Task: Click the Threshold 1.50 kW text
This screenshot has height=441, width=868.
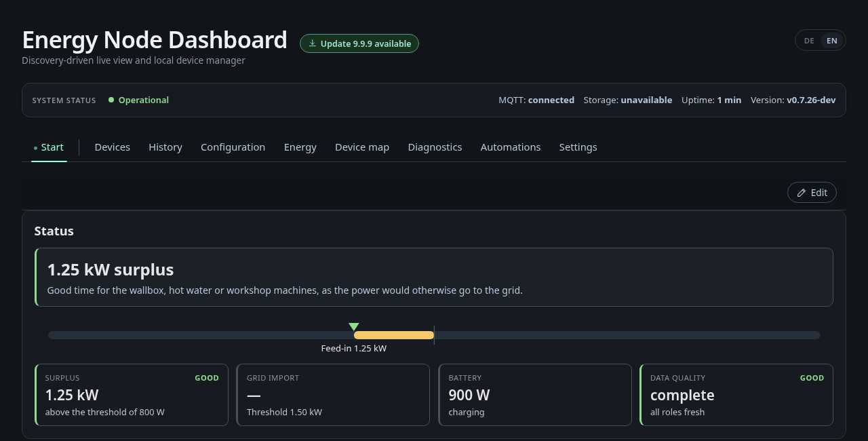Action: [284, 412]
